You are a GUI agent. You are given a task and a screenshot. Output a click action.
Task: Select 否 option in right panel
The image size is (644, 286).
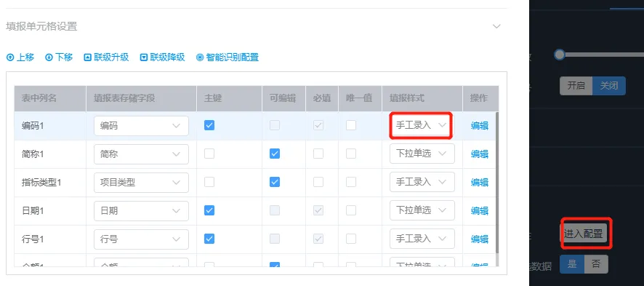(596, 264)
